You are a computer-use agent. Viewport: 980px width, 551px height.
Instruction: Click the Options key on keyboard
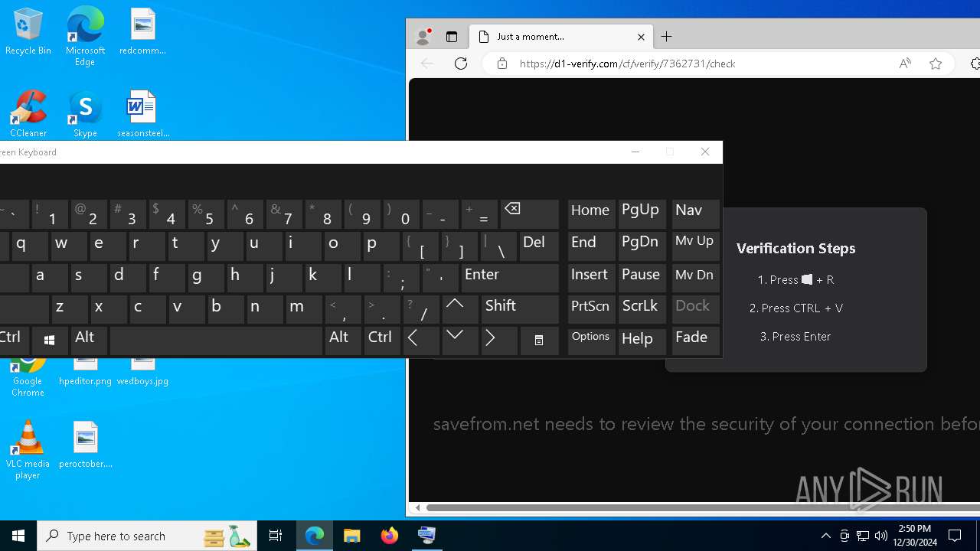[591, 341]
